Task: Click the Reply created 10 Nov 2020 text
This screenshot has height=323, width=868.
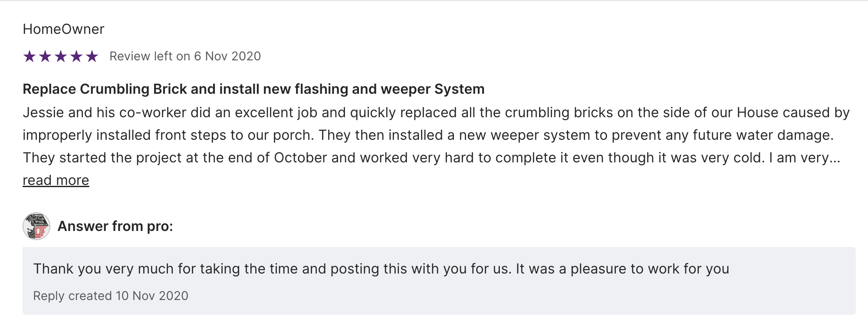Action: pos(111,296)
